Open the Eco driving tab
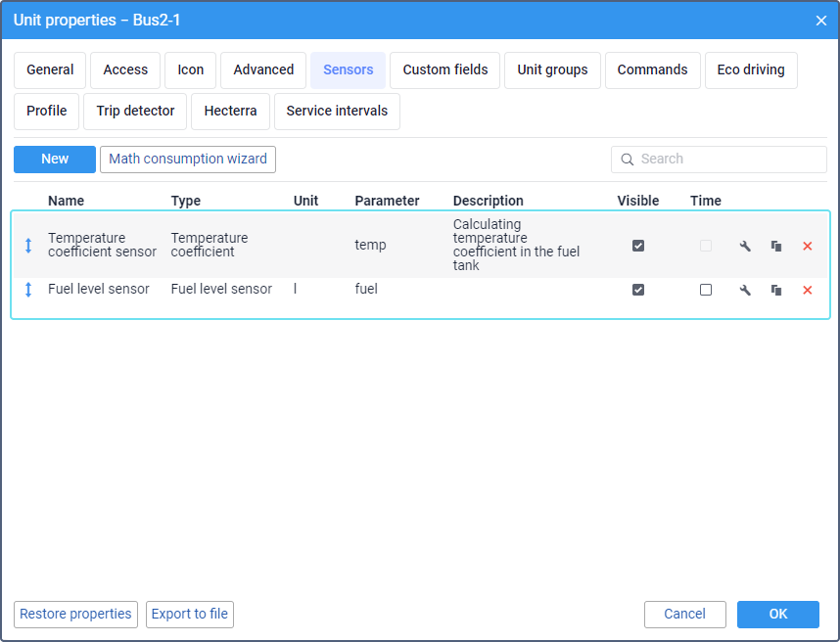This screenshot has height=642, width=840. [x=750, y=70]
